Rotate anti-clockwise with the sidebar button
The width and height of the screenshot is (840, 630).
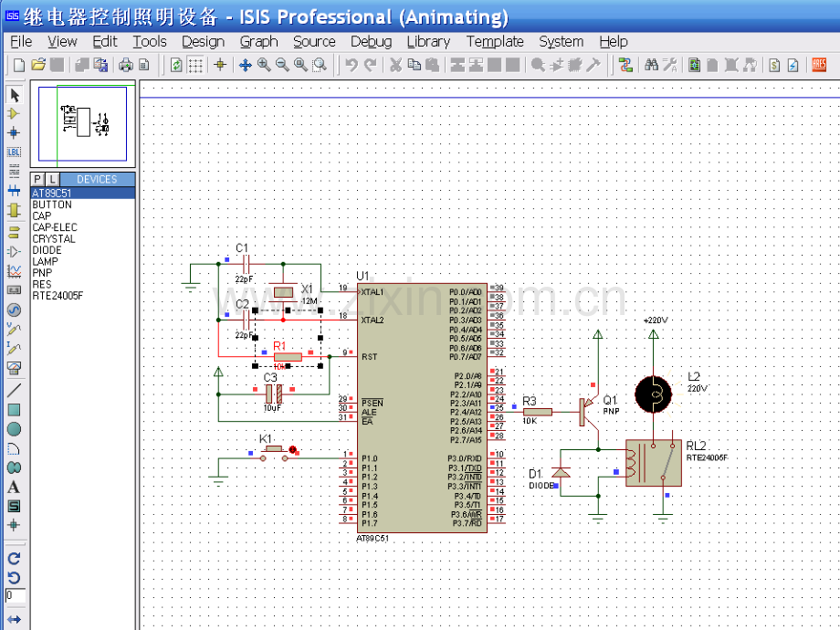(14, 577)
